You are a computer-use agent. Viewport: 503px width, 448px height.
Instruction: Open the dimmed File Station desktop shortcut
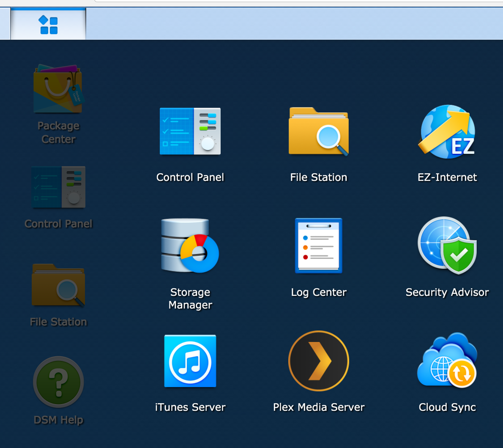[58, 285]
